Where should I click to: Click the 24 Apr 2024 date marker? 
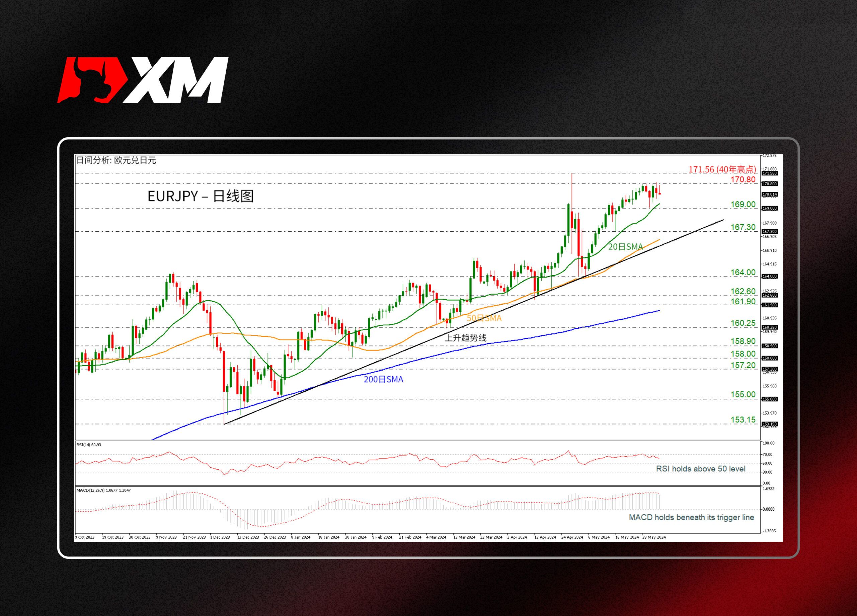(572, 537)
